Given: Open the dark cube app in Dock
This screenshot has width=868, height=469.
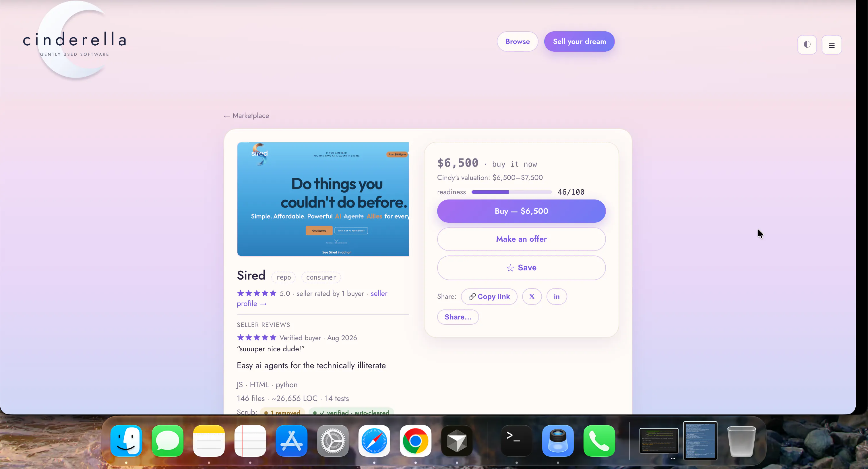Looking at the screenshot, I should point(457,441).
